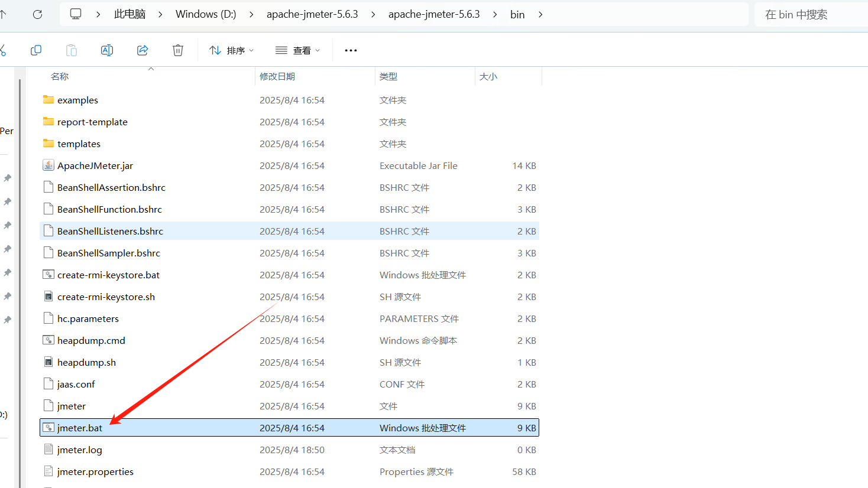The width and height of the screenshot is (868, 488).
Task: Click the templates folder icon
Action: 48,144
